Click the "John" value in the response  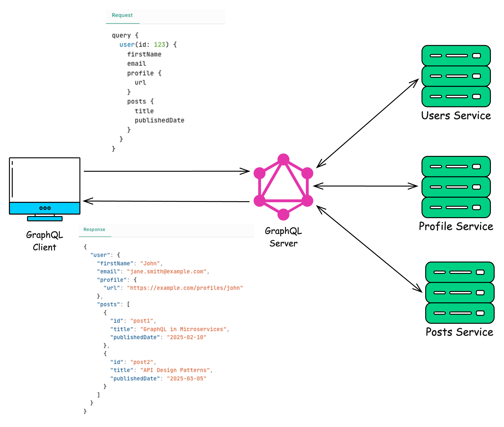coord(150,263)
